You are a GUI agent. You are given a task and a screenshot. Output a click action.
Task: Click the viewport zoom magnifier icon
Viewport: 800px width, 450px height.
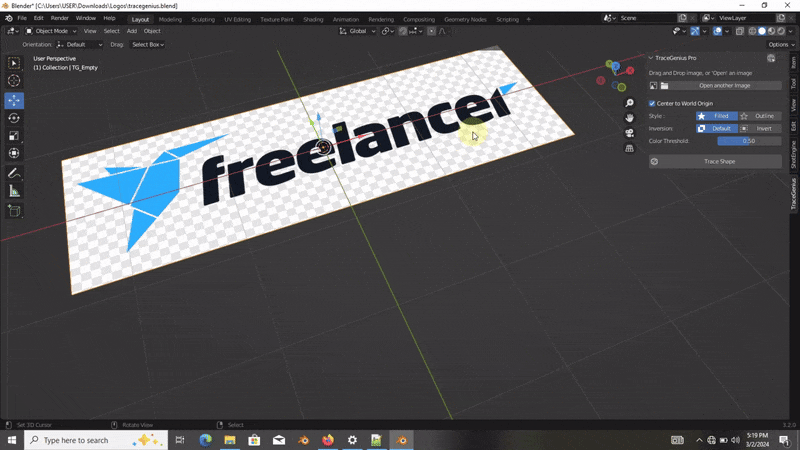[630, 103]
